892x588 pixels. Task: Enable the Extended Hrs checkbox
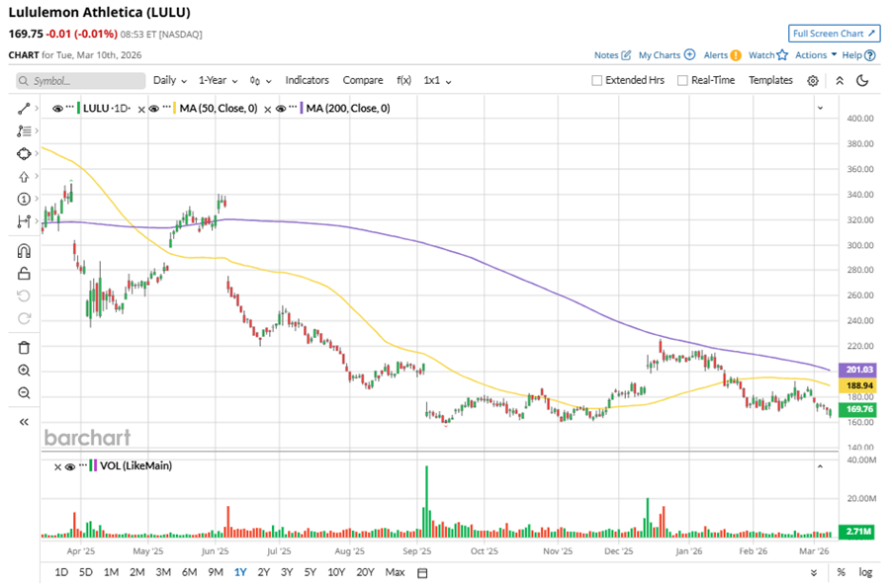tap(596, 81)
